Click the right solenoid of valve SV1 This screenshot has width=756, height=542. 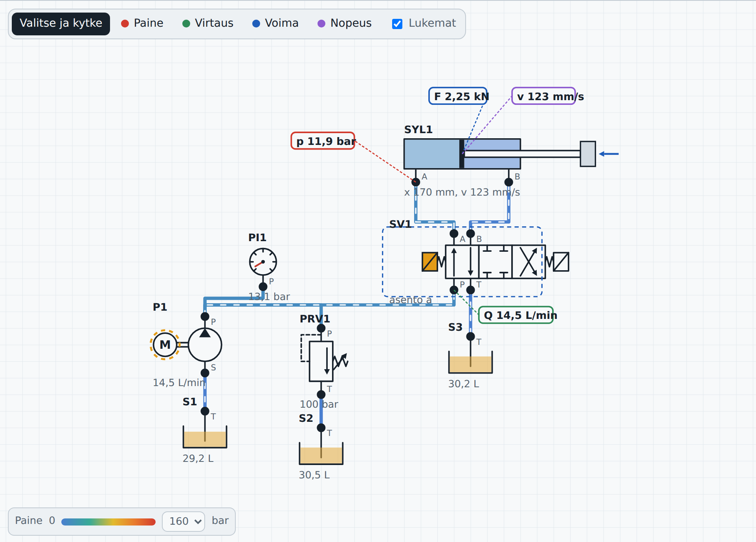click(x=561, y=262)
